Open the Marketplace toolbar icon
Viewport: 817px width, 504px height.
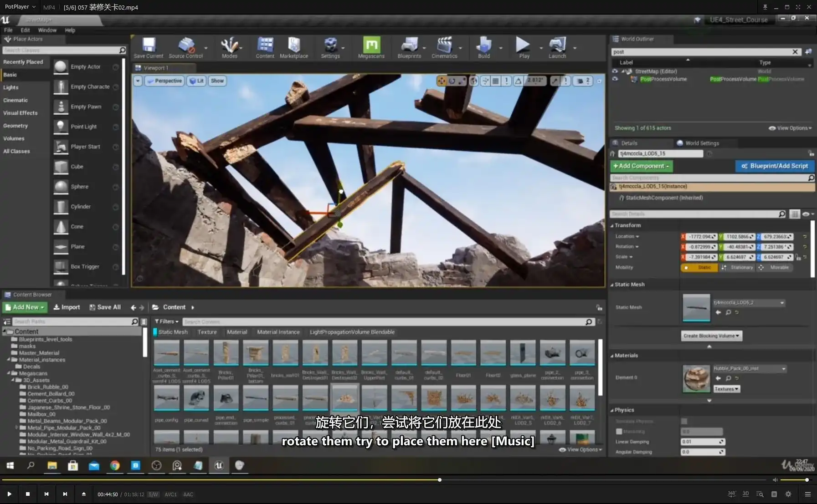pos(293,45)
